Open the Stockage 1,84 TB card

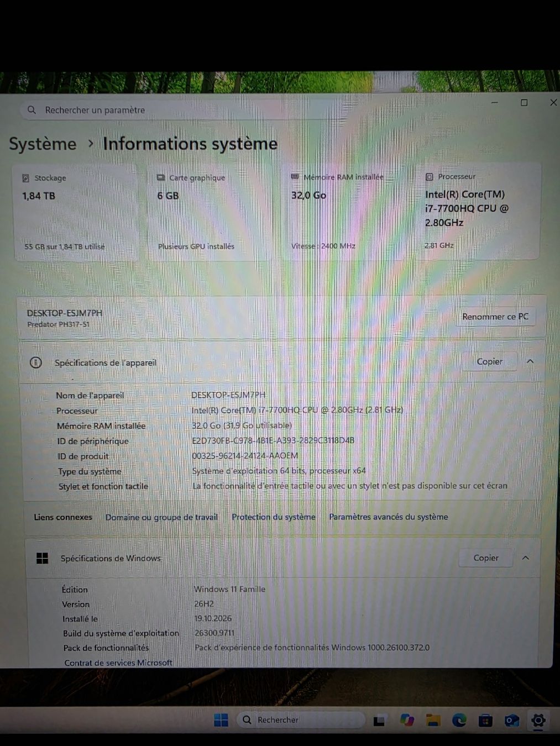(76, 212)
